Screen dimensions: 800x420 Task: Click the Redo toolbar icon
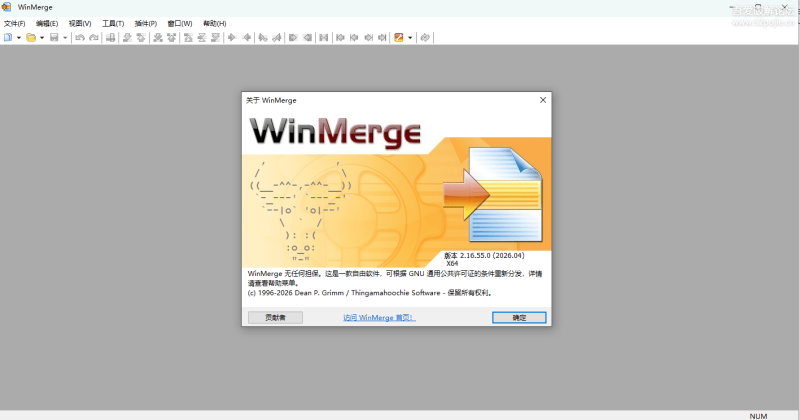94,37
